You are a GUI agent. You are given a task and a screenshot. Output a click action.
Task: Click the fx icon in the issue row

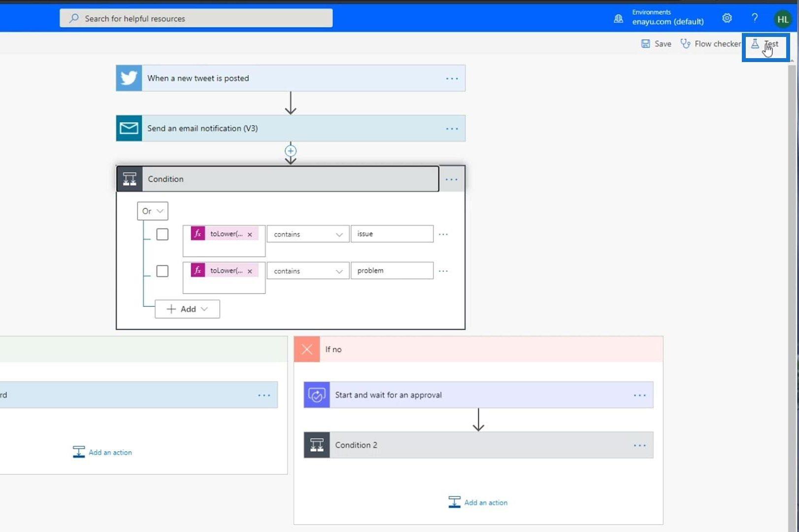[198, 233]
